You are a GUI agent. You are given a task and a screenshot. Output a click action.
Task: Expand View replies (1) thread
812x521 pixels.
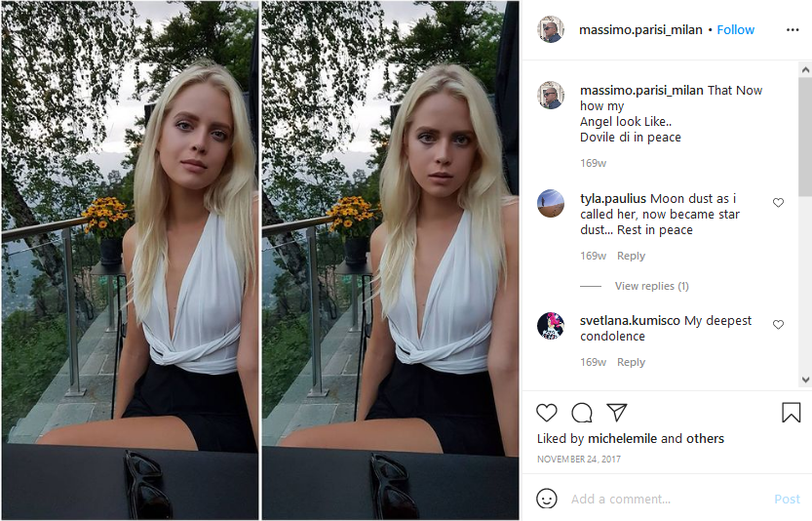tap(651, 286)
